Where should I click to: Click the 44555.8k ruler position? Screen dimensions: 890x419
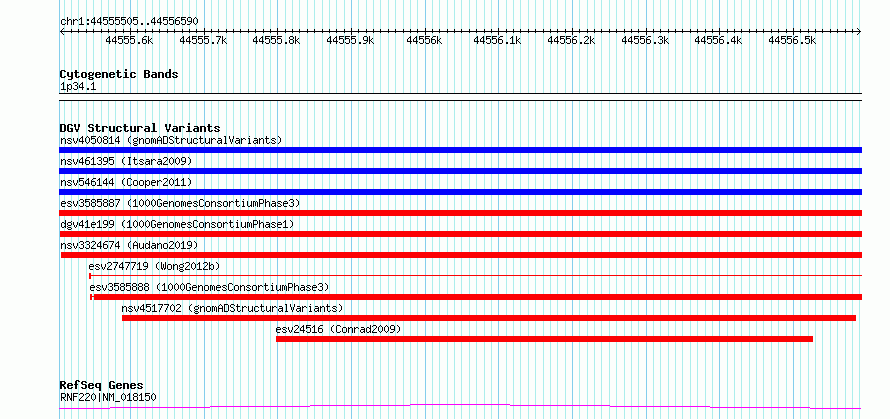277,40
